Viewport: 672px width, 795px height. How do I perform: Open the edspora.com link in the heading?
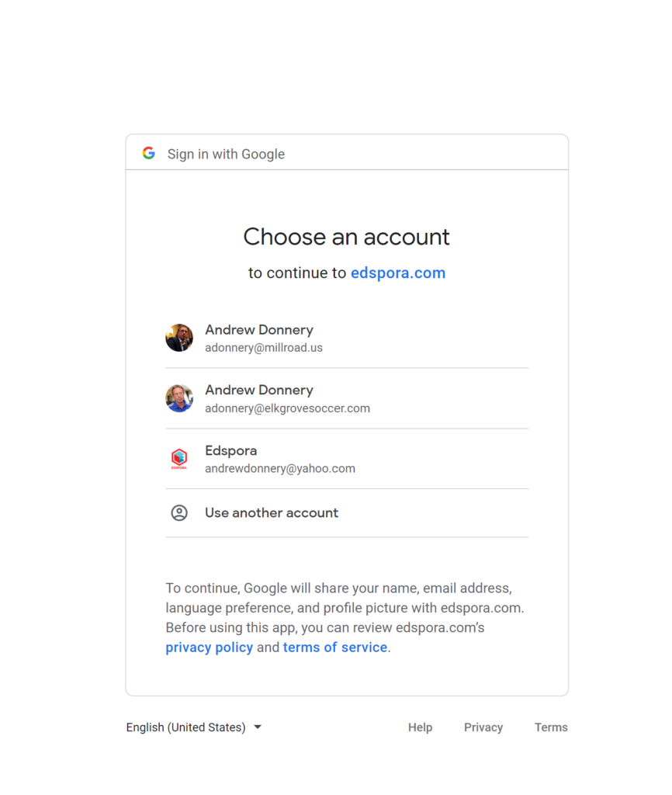pos(398,273)
